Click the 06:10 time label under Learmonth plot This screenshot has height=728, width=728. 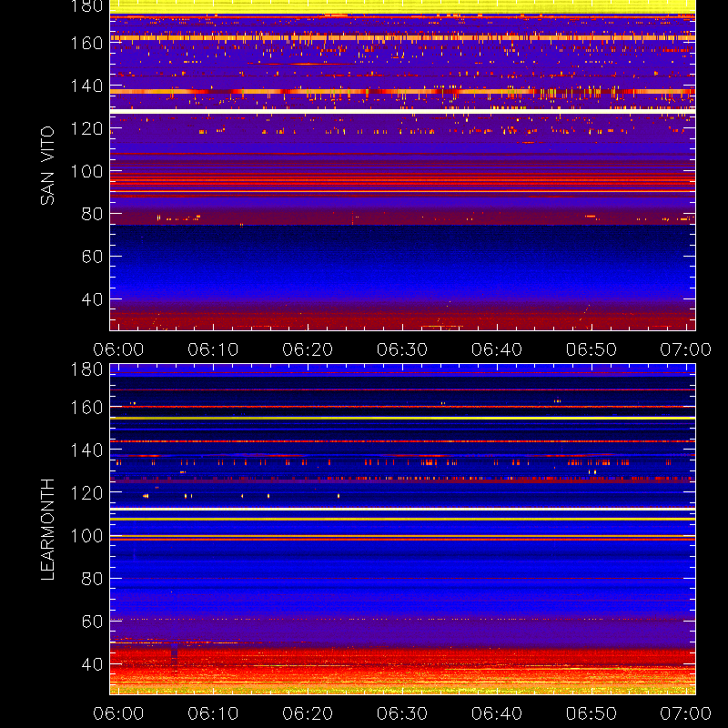213,713
